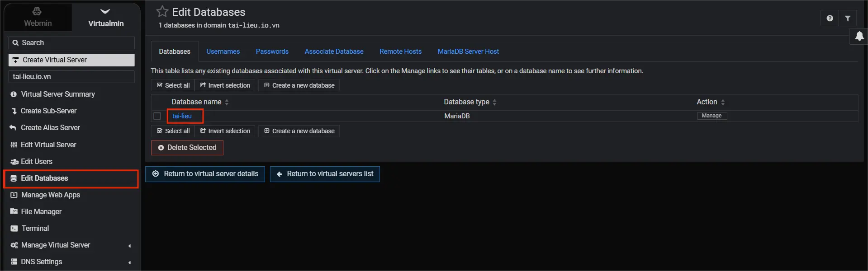Click the Edit Databases stack icon
Screen dimensions: 868x271
(14, 178)
